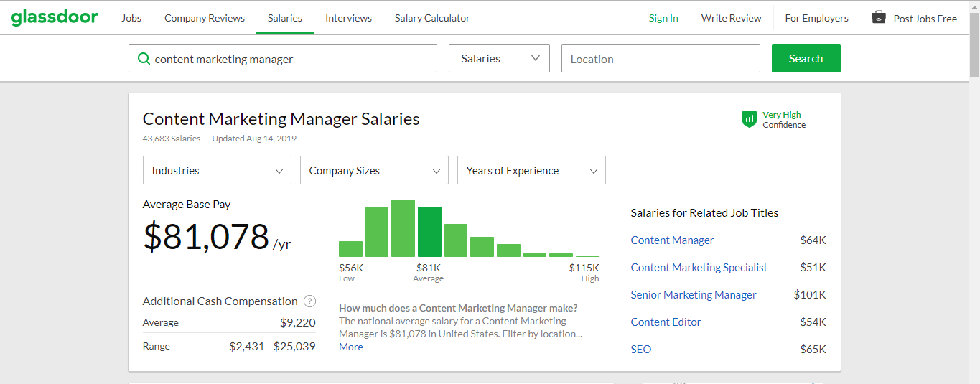Viewport: 980px width, 384px height.
Task: Click the magnifying glass search icon
Action: pos(144,59)
